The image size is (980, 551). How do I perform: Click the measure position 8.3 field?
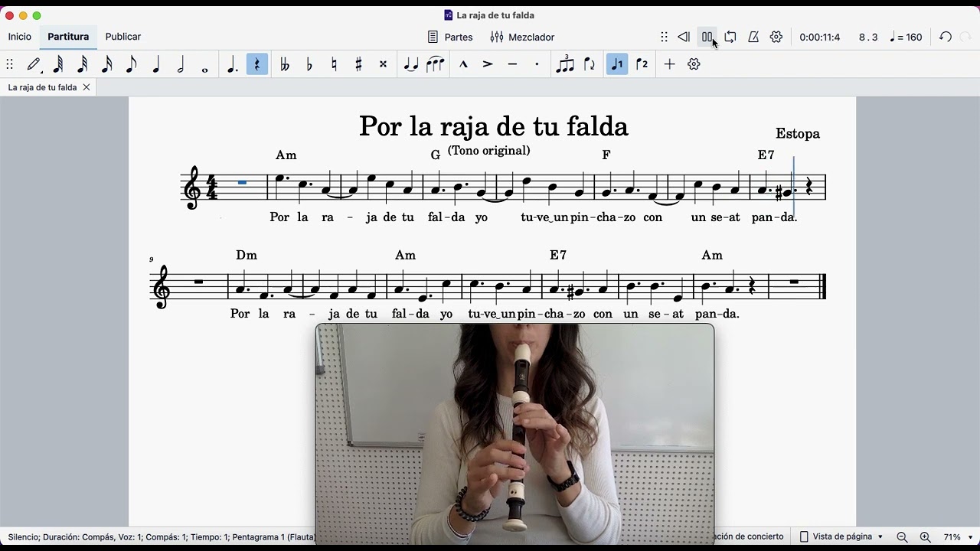click(x=868, y=37)
